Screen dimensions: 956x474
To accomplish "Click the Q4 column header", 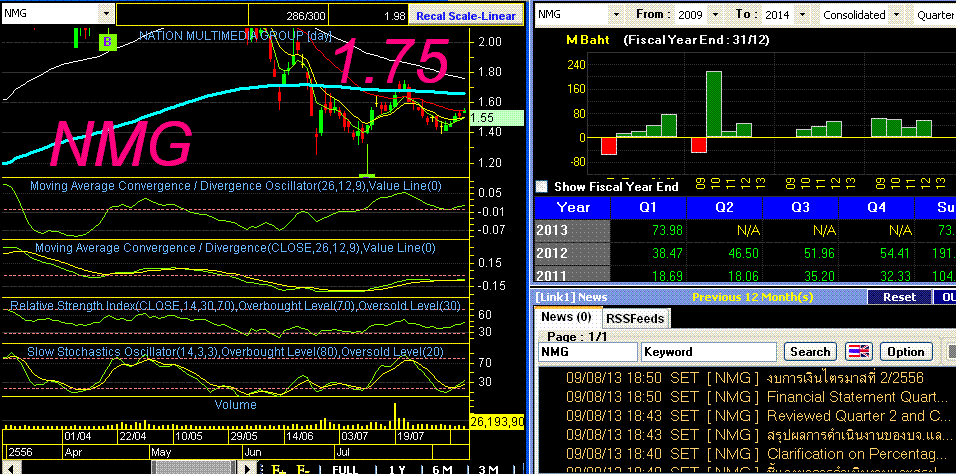I will (877, 207).
